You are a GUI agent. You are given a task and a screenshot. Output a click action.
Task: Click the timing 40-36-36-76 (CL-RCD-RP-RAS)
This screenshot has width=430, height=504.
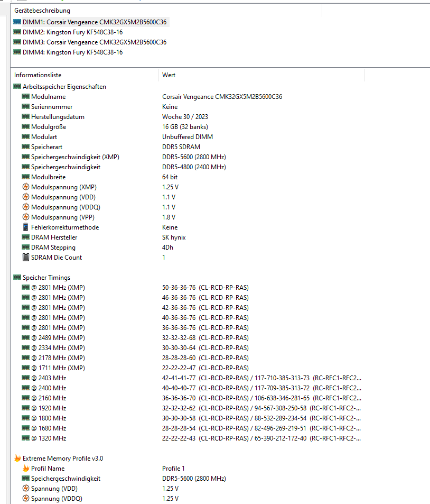tap(205, 317)
